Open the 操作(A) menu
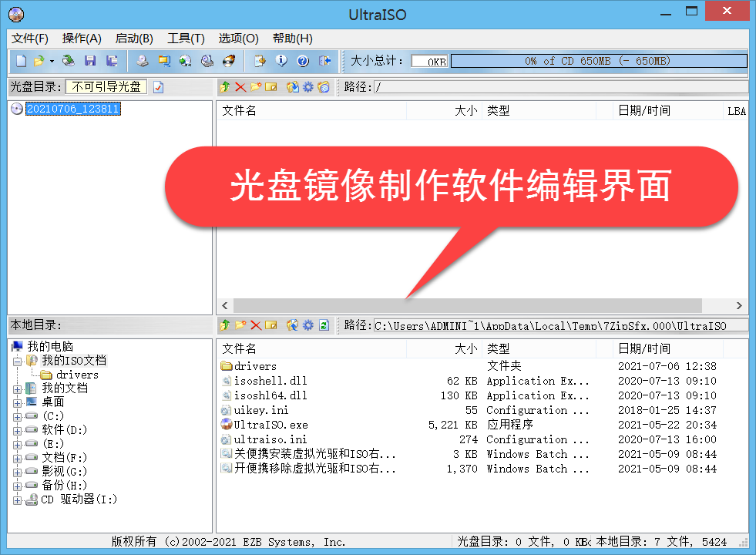Viewport: 756px width, 555px height. pos(82,39)
